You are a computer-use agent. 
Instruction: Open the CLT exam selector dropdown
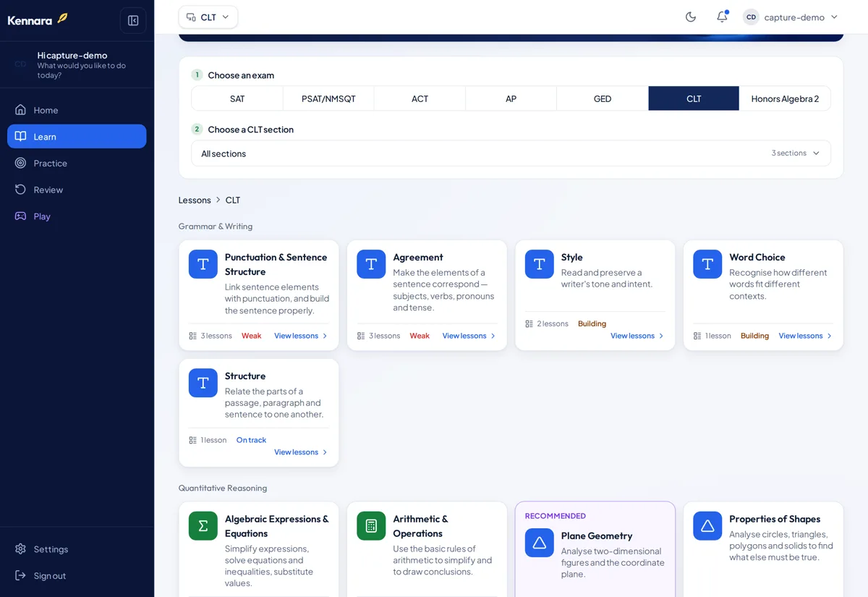coord(208,17)
